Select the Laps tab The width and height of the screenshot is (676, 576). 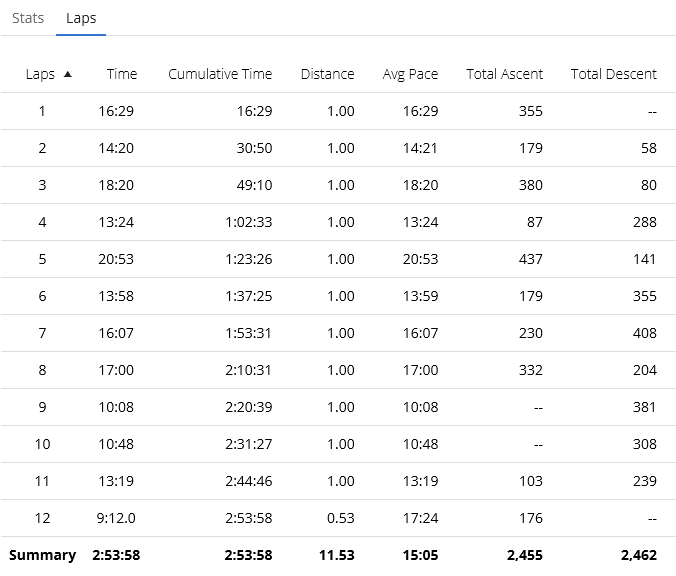pos(81,18)
